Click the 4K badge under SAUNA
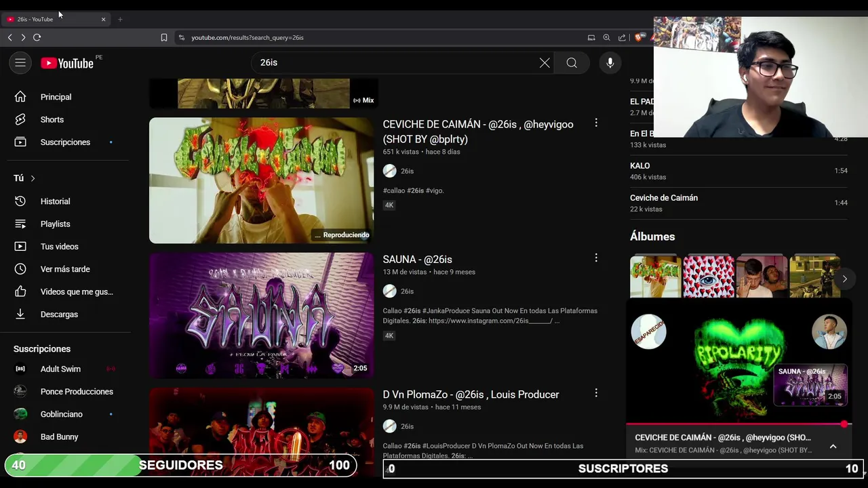This screenshot has width=868, height=488. point(389,335)
